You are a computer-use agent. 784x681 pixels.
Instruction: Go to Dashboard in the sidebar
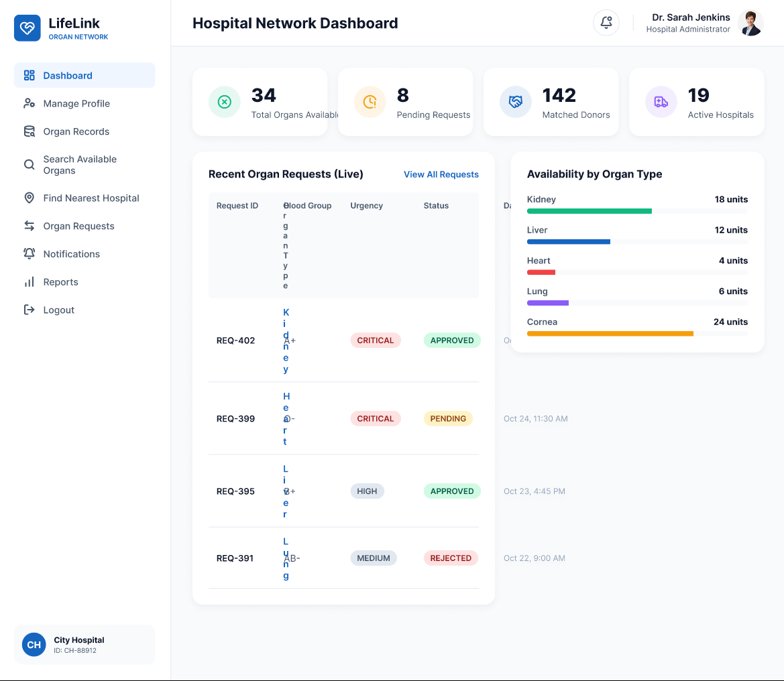[85, 76]
